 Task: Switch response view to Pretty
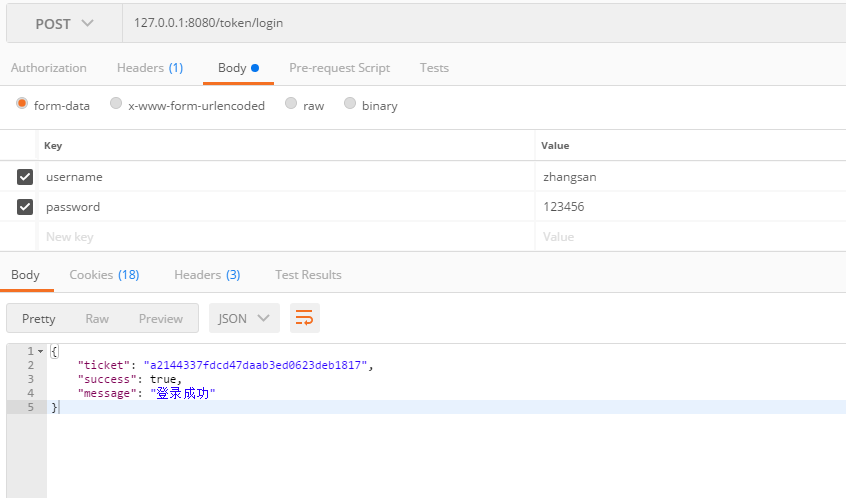[38, 319]
